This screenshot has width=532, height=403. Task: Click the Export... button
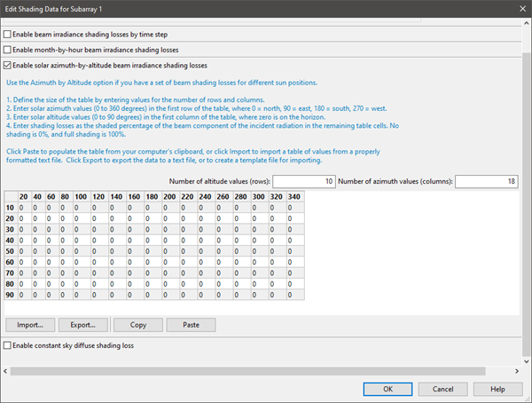(x=87, y=325)
